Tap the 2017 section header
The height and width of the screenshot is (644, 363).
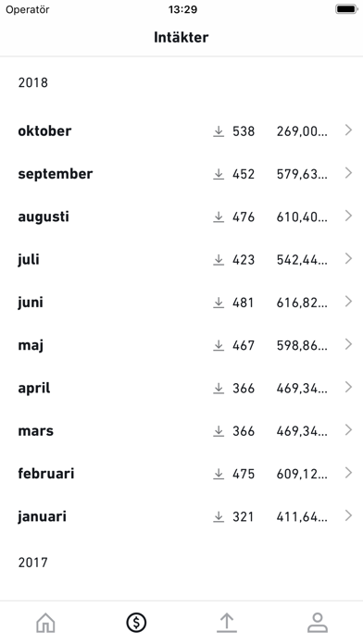coord(33,563)
